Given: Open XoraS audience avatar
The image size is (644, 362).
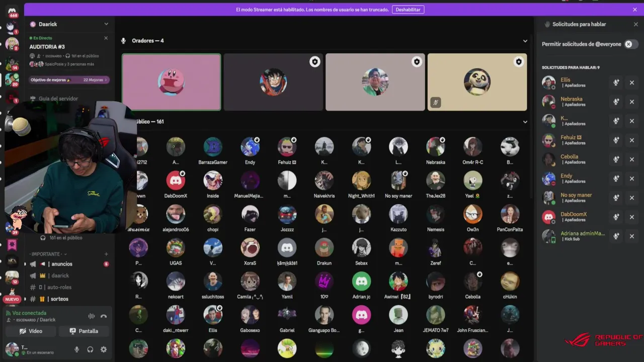Looking at the screenshot, I should coord(250,247).
